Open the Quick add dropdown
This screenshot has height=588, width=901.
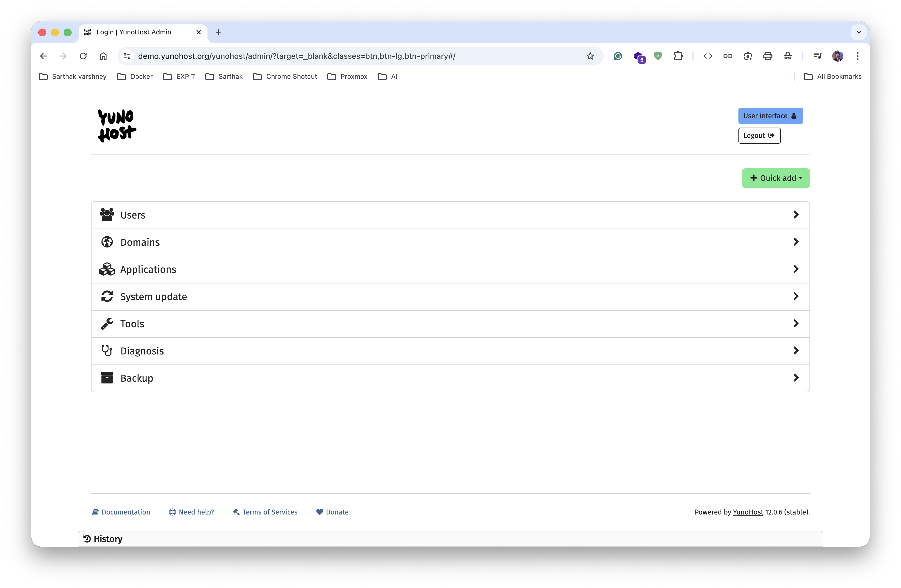point(775,178)
